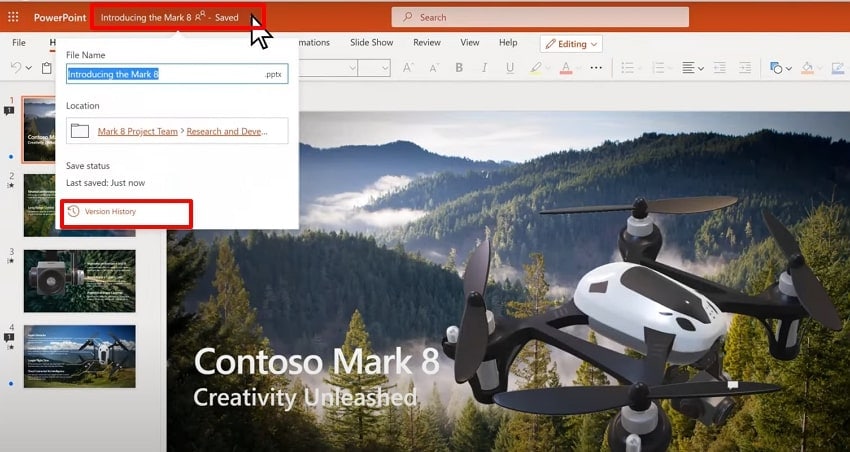This screenshot has height=452, width=850.
Task: Select slide 1 thumbnail
Action: pos(38,130)
